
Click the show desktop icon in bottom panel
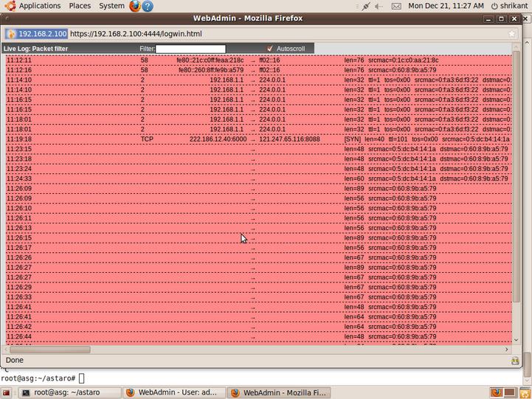point(6,393)
